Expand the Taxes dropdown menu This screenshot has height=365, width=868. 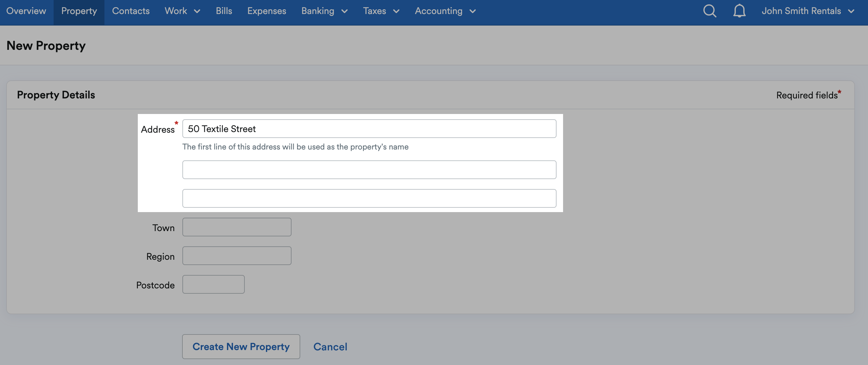point(381,11)
